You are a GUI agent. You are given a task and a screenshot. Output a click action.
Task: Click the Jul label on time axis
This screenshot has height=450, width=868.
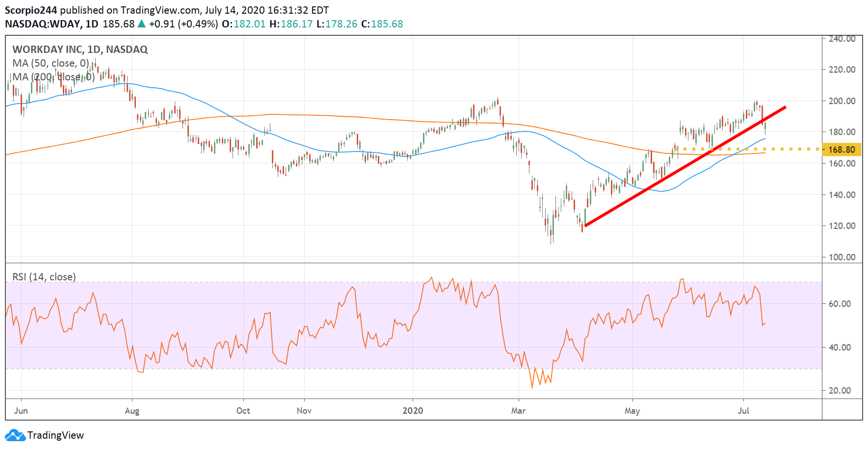point(744,411)
